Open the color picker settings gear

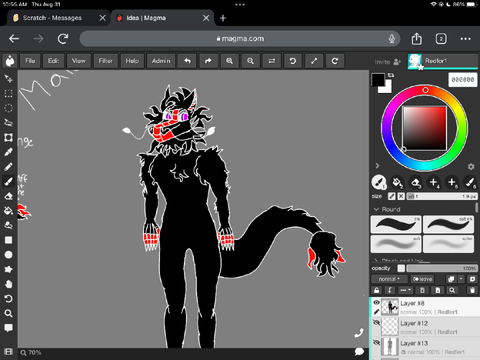coord(471,166)
